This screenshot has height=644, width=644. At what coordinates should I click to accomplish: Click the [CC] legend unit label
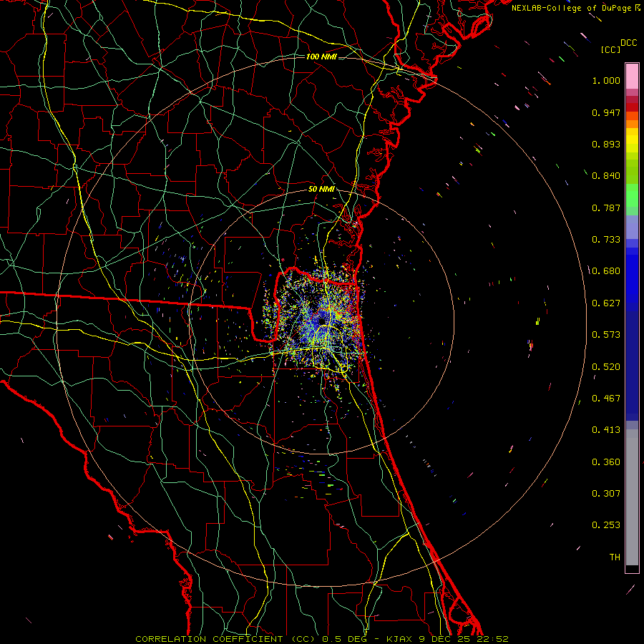(611, 49)
